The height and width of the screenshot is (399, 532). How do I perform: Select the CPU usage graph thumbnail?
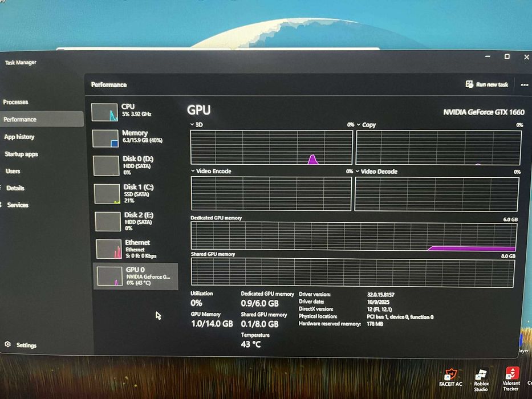pos(104,112)
